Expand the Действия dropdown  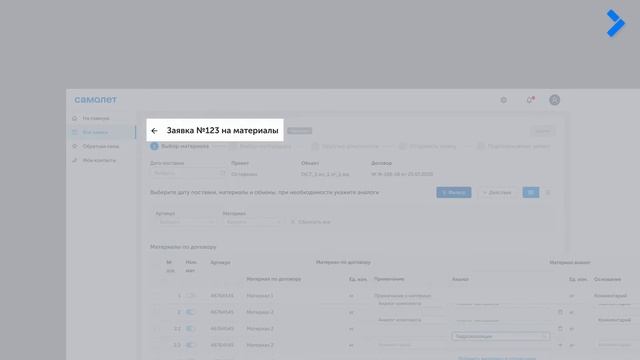click(x=497, y=192)
